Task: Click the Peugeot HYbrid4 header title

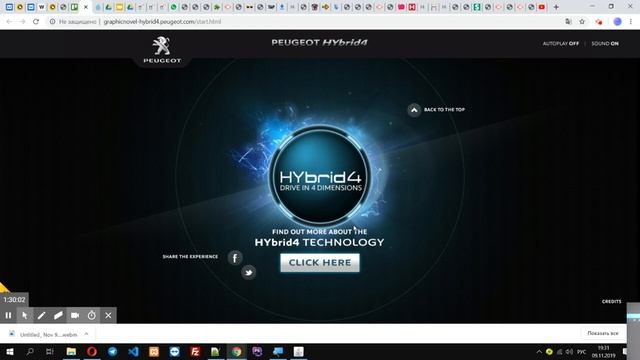Action: click(320, 42)
